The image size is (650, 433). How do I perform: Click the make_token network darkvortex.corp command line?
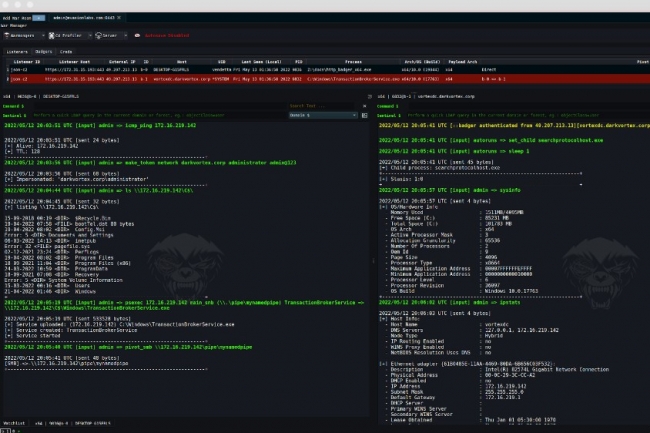pyautogui.click(x=150, y=163)
